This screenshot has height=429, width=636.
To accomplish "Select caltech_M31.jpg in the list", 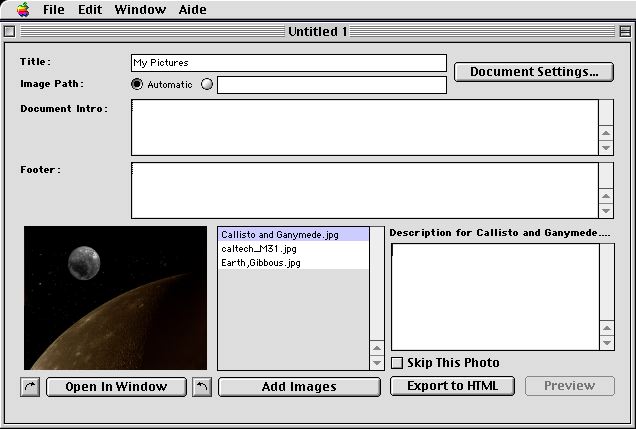I will (293, 249).
